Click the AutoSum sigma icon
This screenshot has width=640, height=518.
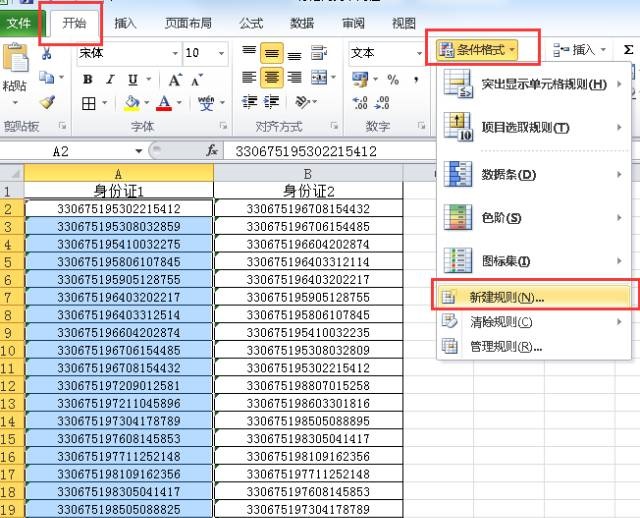[x=628, y=50]
